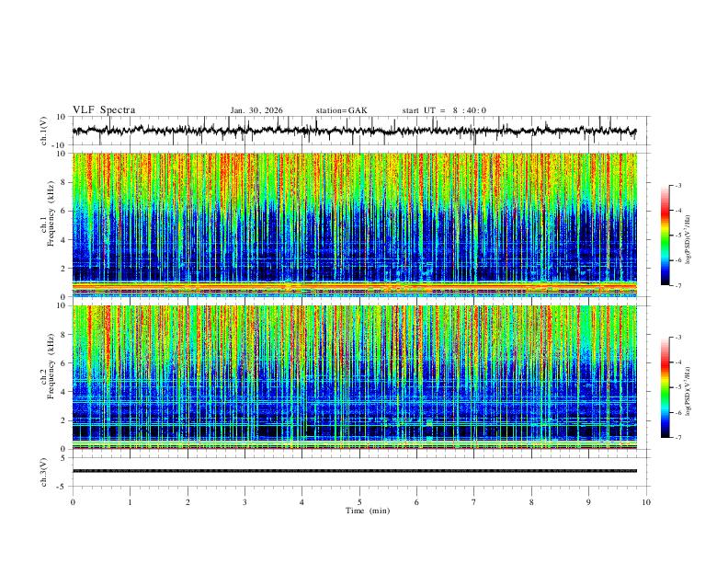This screenshot has height=563, width=728.
Task: Click the log(PSD) label beside ch.1 color bar
Action: pos(688,240)
